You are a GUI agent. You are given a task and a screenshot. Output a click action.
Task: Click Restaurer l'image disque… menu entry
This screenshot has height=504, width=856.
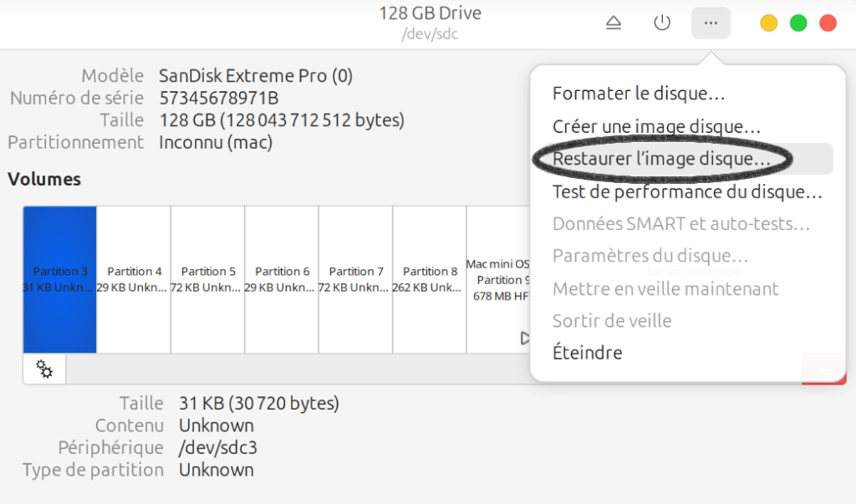pos(661,159)
